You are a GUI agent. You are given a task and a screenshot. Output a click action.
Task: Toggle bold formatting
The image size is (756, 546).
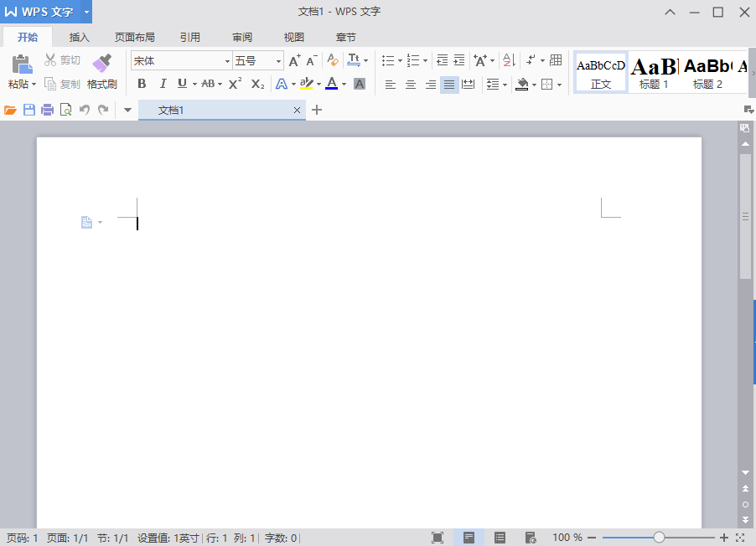click(142, 84)
